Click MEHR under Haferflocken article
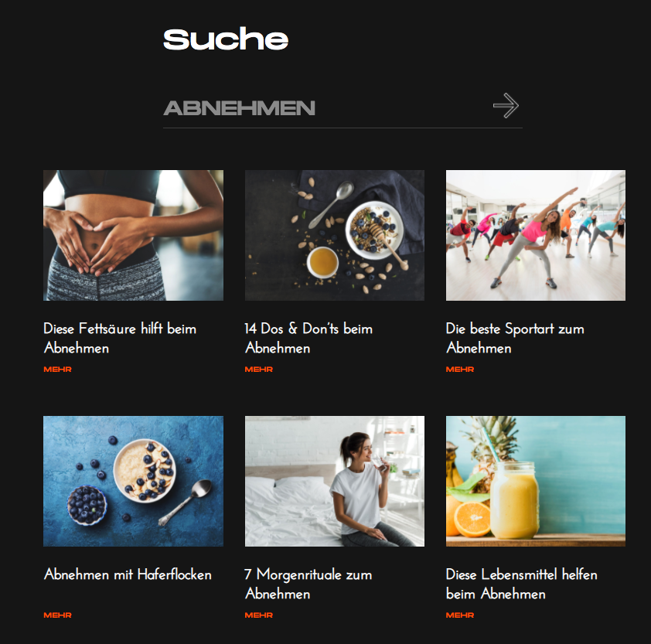Viewport: 651px width, 644px height. pyautogui.click(x=58, y=615)
